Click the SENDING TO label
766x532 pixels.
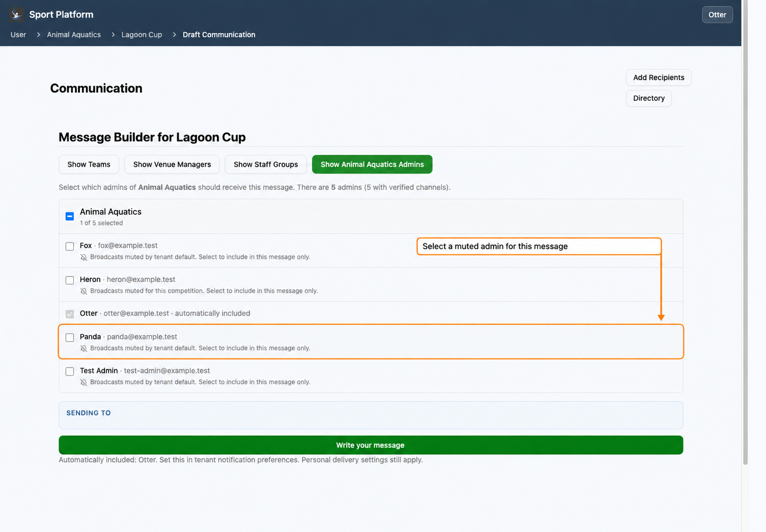click(x=89, y=413)
